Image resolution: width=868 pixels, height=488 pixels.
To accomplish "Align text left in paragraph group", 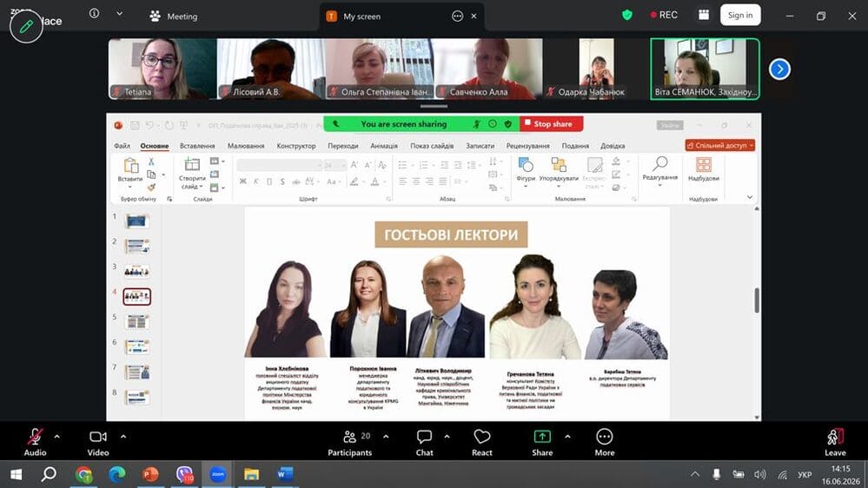I will point(402,181).
